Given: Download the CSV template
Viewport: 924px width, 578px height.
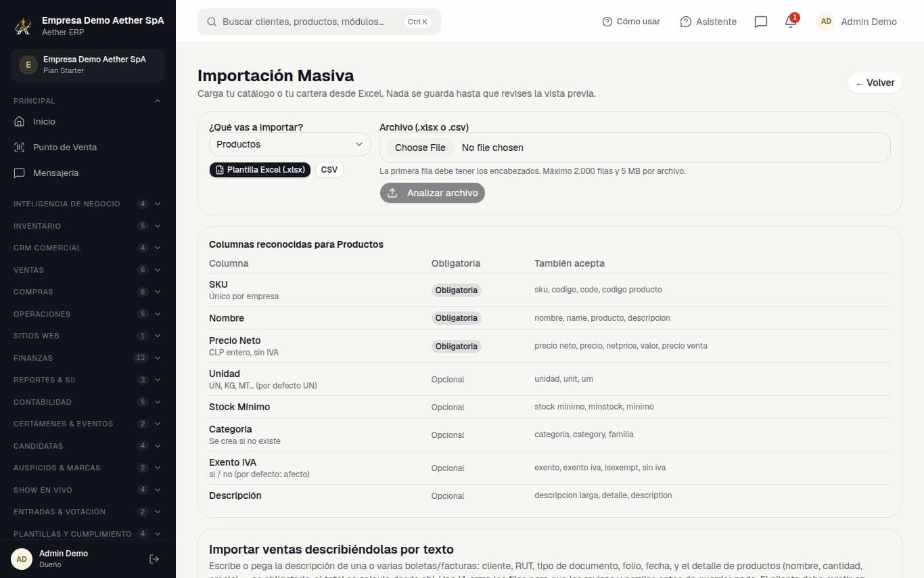Looking at the screenshot, I should [329, 170].
